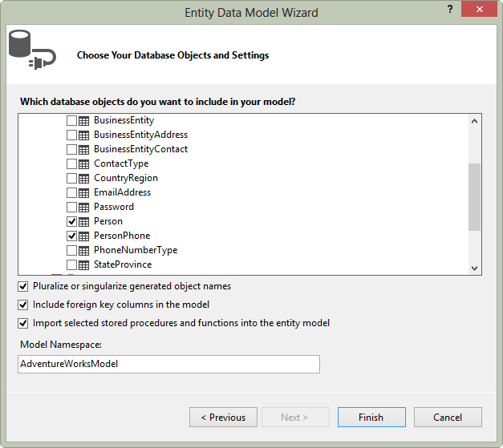Check the Password checkbox

click(x=71, y=208)
